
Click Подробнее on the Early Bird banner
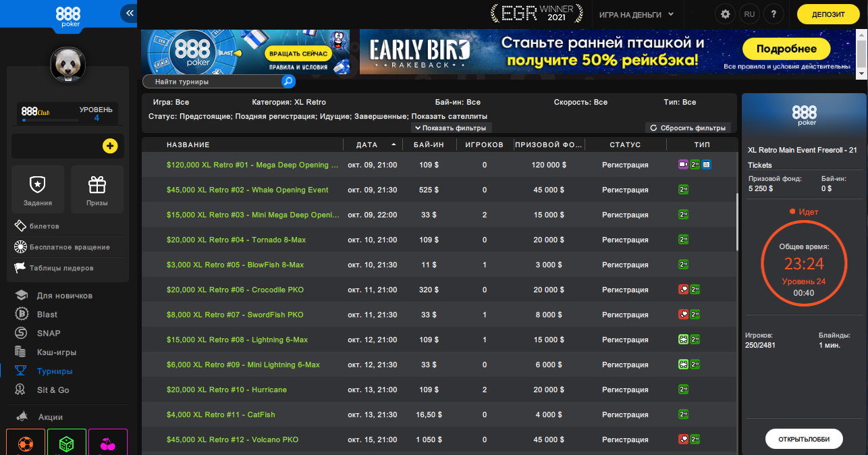[x=786, y=49]
